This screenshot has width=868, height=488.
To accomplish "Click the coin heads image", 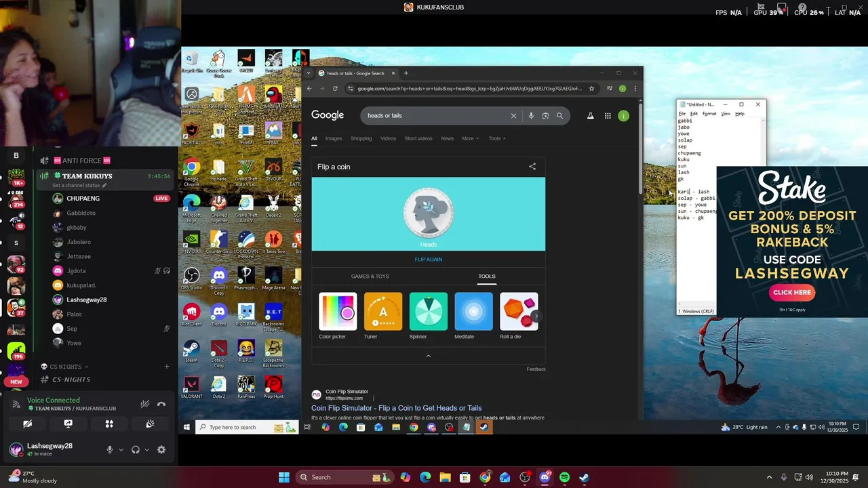I will click(x=428, y=213).
